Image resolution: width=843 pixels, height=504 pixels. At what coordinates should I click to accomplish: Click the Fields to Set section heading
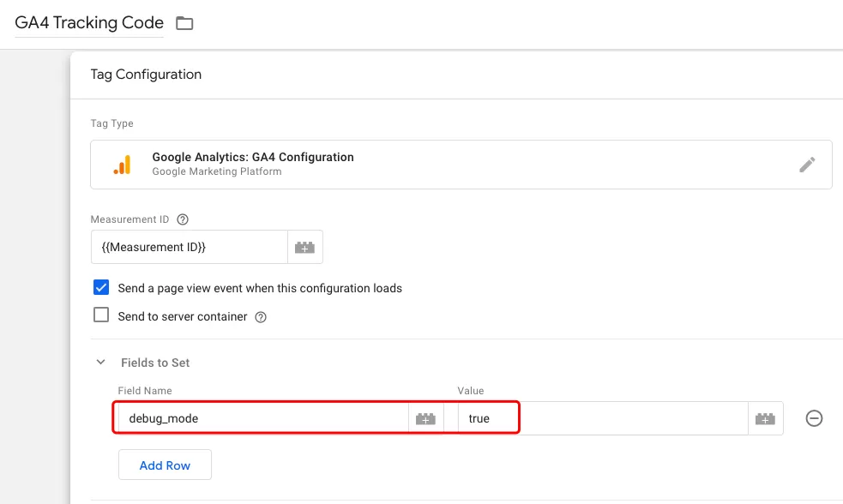point(155,363)
